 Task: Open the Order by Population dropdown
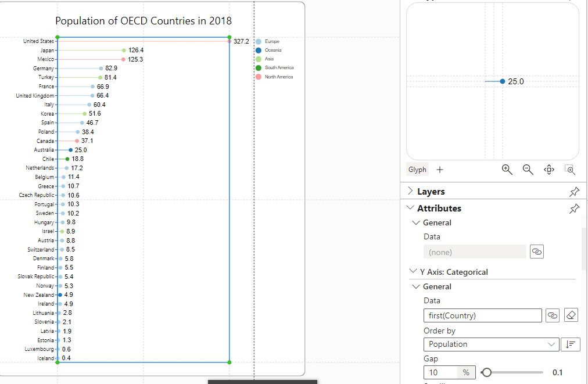(x=491, y=344)
